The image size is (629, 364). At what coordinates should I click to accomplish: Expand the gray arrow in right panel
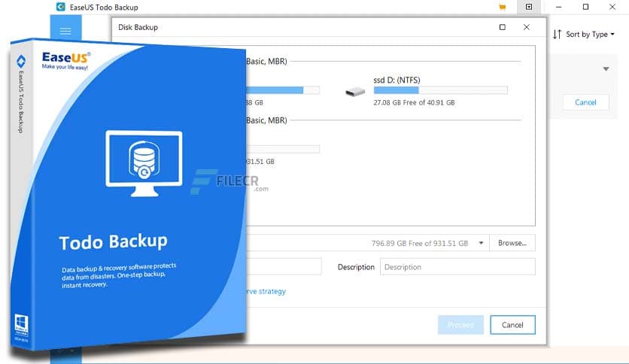point(606,69)
